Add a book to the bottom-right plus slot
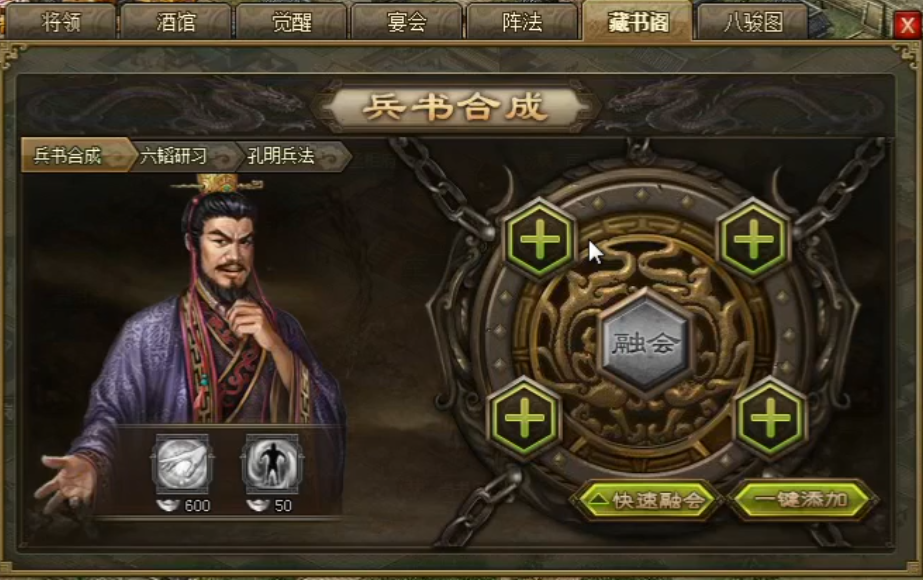This screenshot has height=580, width=923. coord(769,419)
